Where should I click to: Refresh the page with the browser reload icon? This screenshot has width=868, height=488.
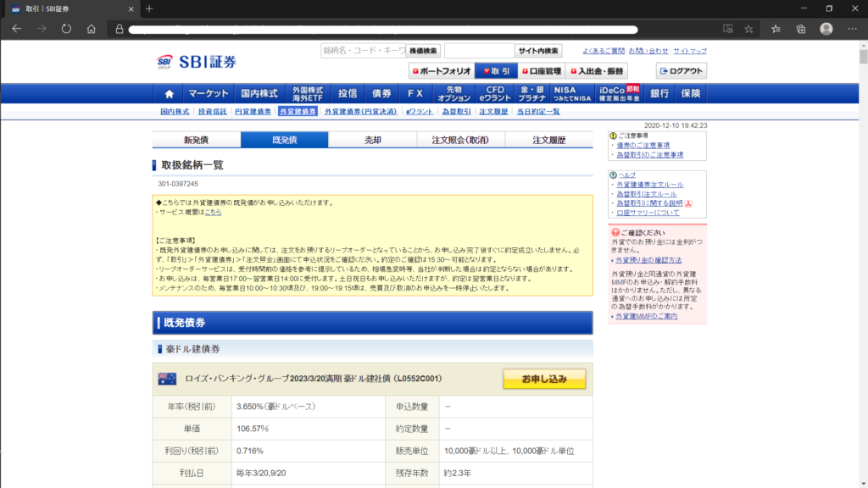tap(66, 28)
